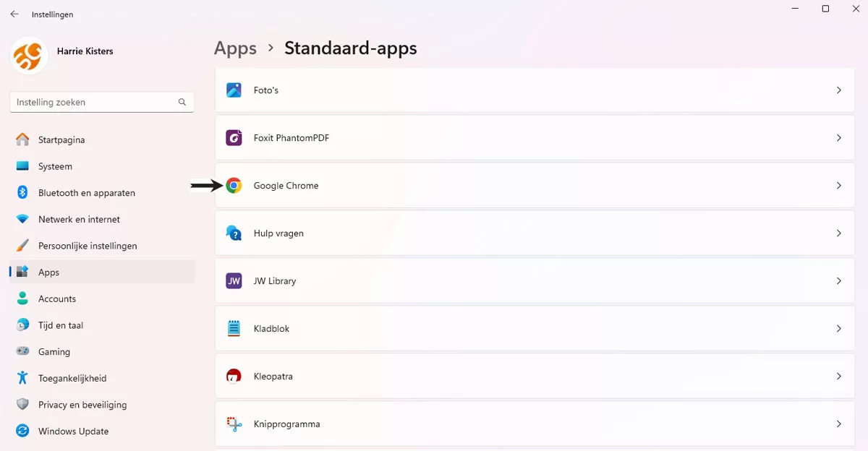This screenshot has width=868, height=451.
Task: Expand the Foto's row chevron
Action: click(839, 90)
